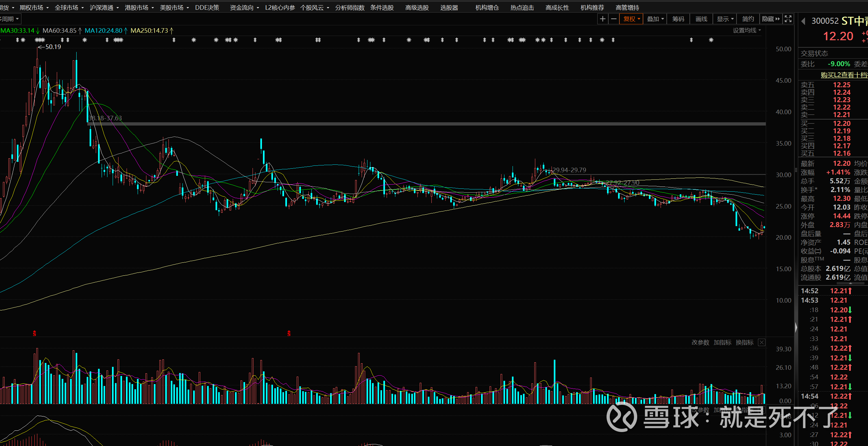Toggle the 筹码 chip distribution view
868x446 pixels.
pos(678,19)
